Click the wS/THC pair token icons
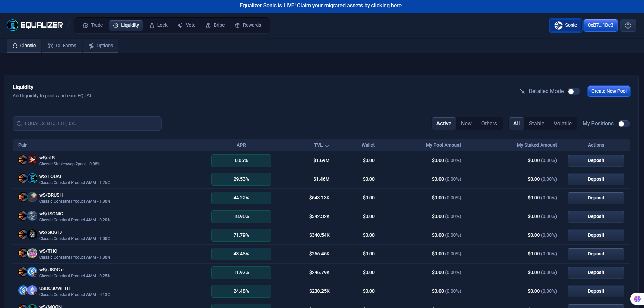 point(28,253)
